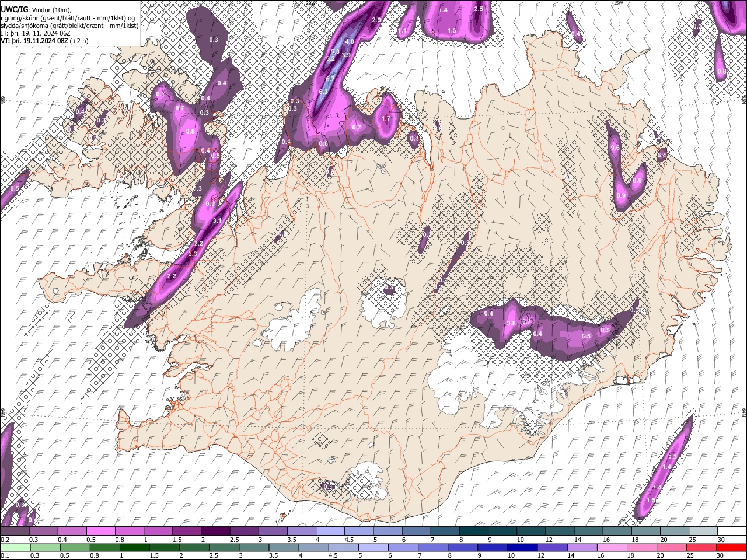The height and width of the screenshot is (560, 747).
Task: Click the 12 label under the purple legend
Action: (x=549, y=540)
